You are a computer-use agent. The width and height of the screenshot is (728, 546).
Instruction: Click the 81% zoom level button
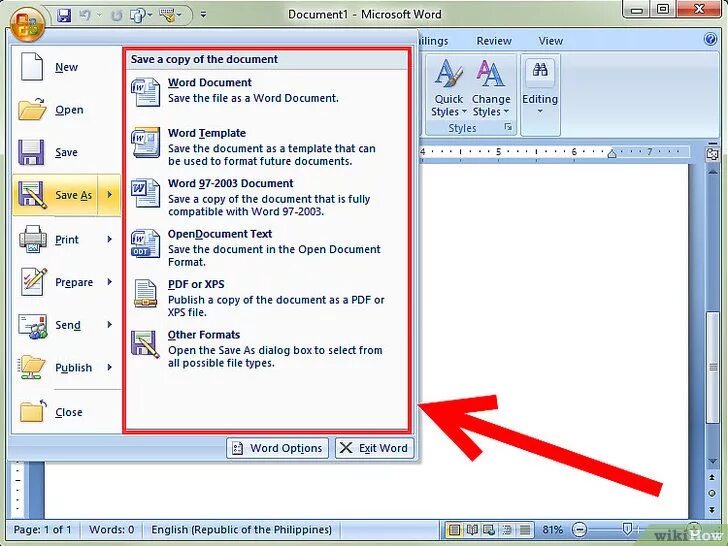(x=552, y=530)
